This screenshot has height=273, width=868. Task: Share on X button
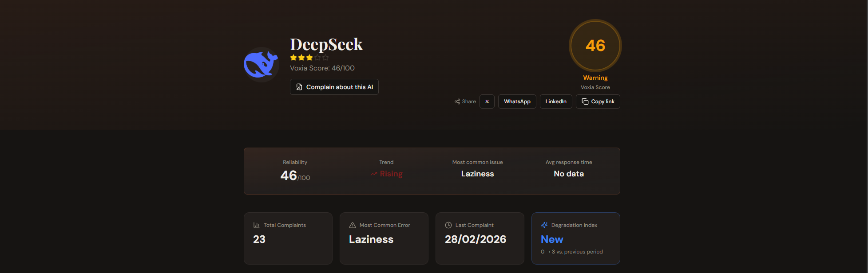coord(487,101)
